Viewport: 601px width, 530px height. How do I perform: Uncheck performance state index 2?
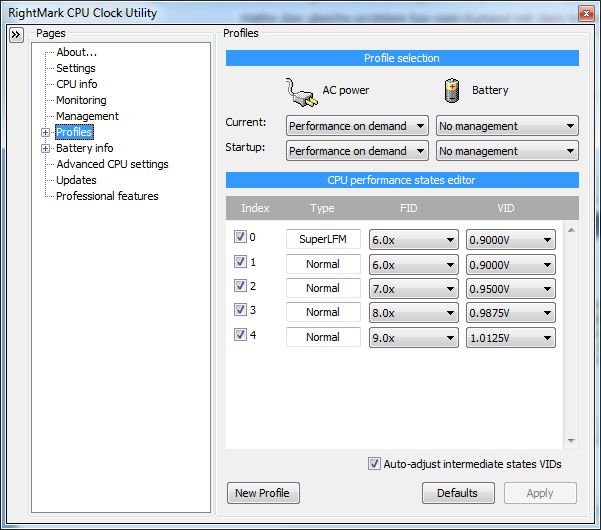240,286
